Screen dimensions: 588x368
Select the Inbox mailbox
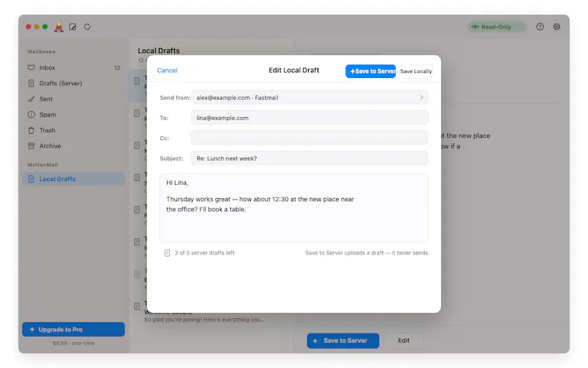pyautogui.click(x=73, y=68)
